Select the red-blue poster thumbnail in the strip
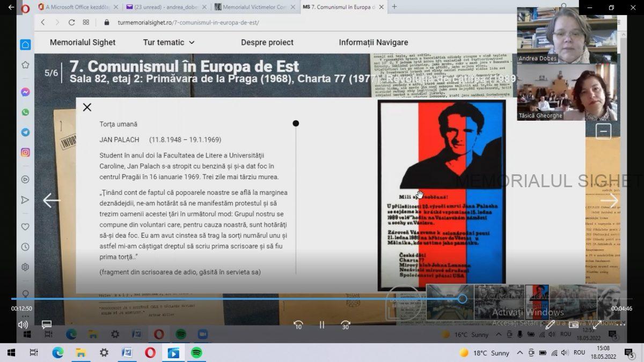Viewport: 644px width, 362px height. [x=537, y=301]
